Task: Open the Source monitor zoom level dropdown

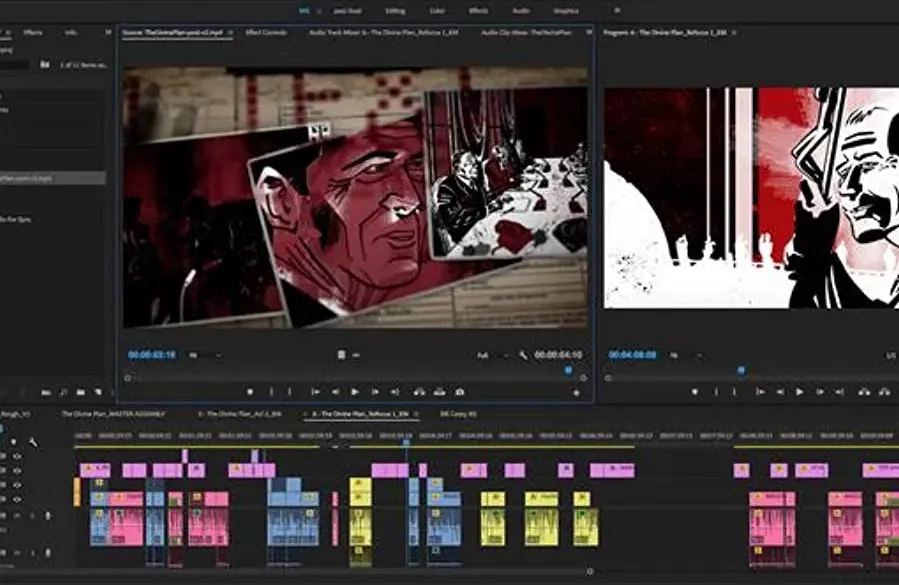Action: point(204,356)
